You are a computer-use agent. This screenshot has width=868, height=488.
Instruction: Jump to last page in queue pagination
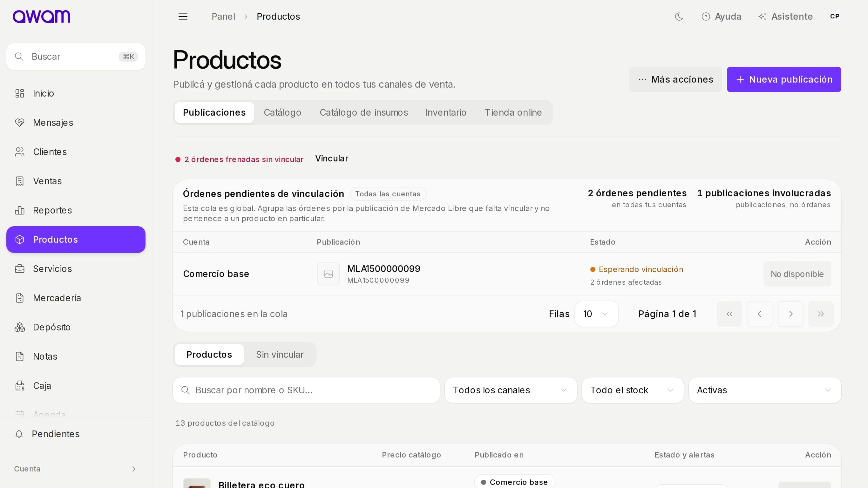(x=820, y=314)
